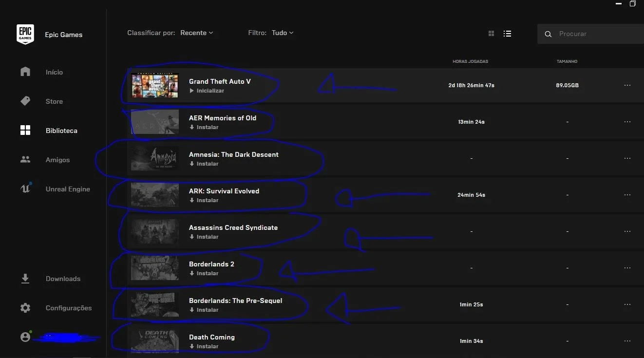Click the Assassins Creed Syndicate cover thumbnail
644x358 pixels.
click(x=155, y=231)
